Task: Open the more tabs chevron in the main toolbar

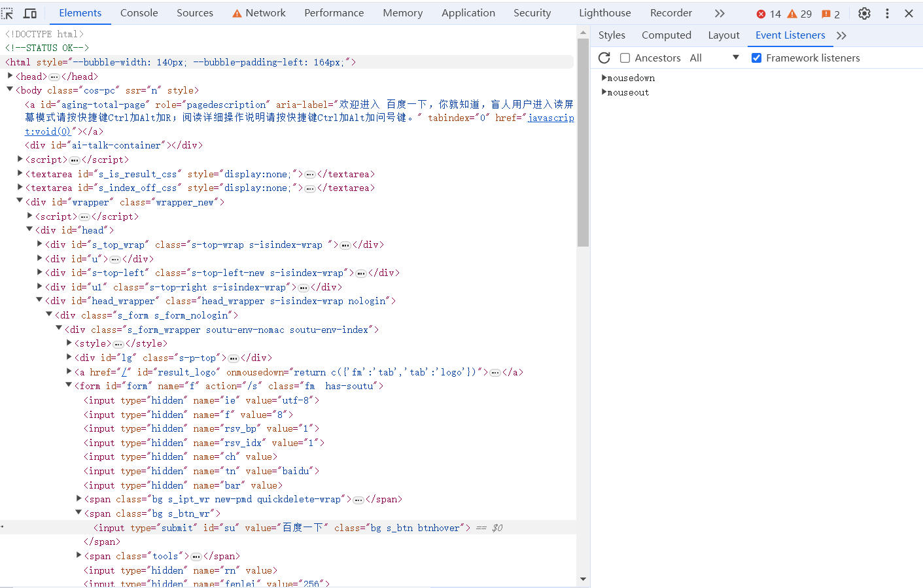Action: 720,13
